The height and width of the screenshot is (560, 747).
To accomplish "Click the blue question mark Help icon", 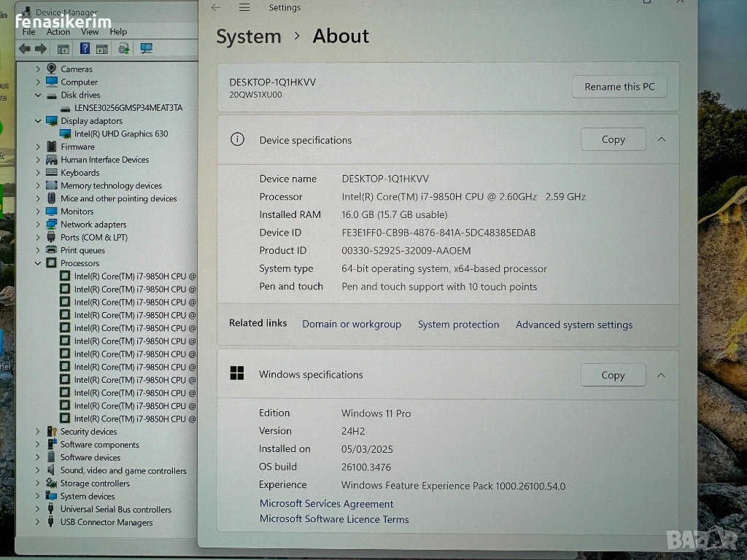I will coord(85,49).
